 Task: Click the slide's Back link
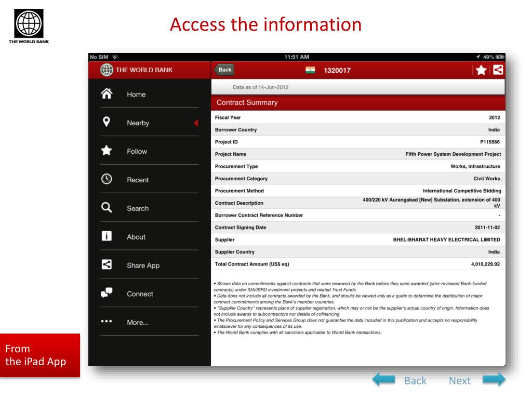click(415, 381)
